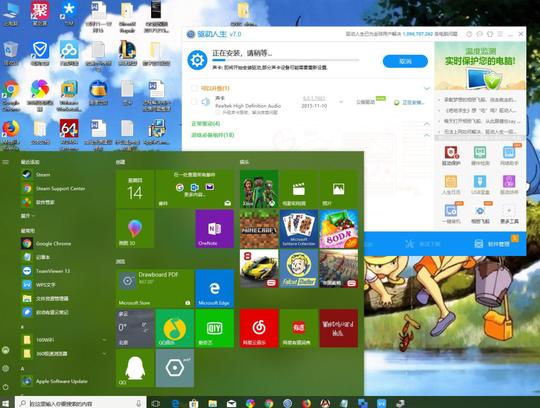Viewport: 540px width, 408px height.
Task: Collapse the upgradable drivers section chevron
Action: point(427,88)
